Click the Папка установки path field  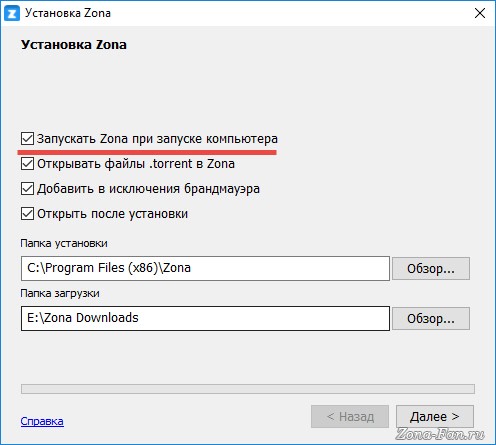(x=205, y=268)
